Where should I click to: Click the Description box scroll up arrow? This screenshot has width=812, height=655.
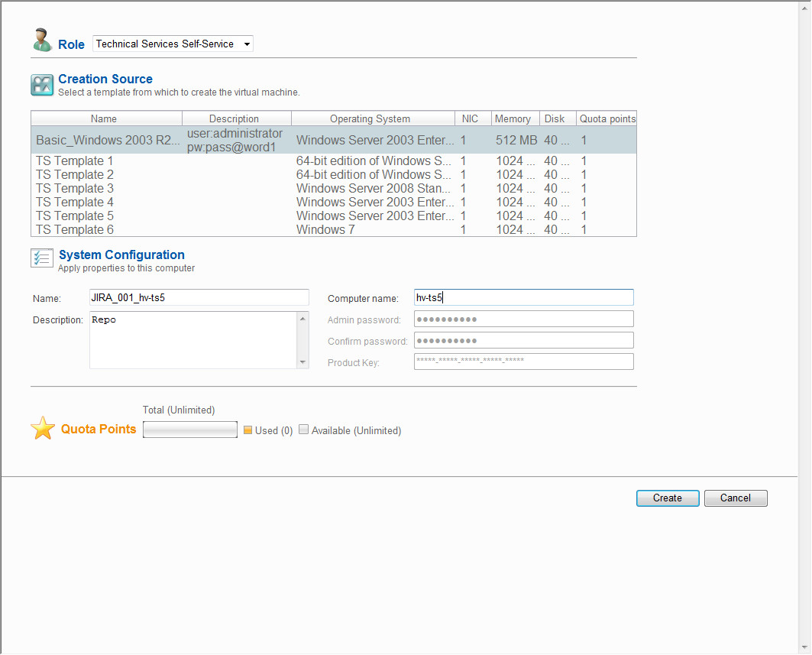pyautogui.click(x=303, y=319)
